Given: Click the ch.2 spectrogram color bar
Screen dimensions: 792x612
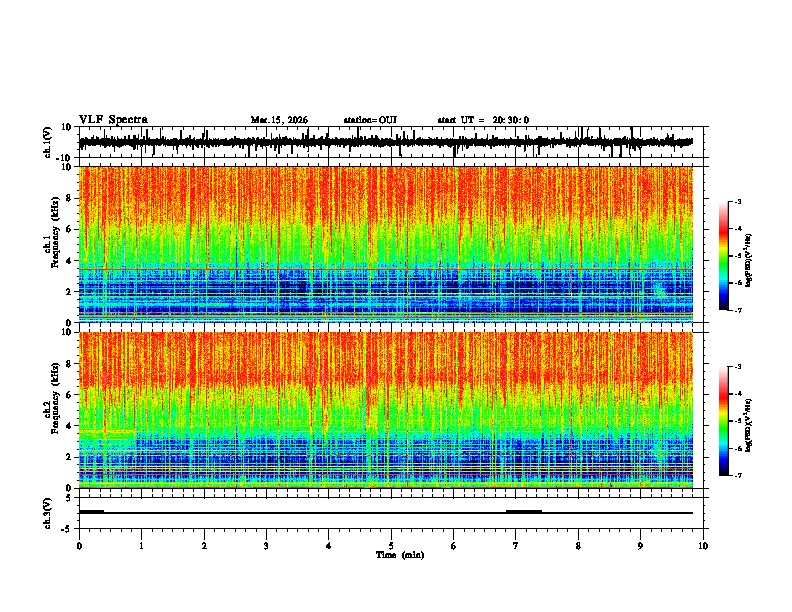Looking at the screenshot, I should (x=723, y=421).
